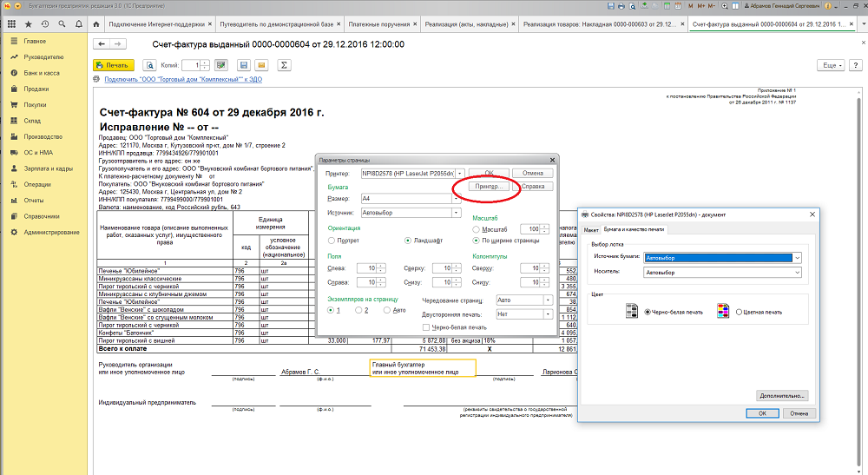Click the print preview magnifier icon
Image resolution: width=868 pixels, height=475 pixels.
pos(149,65)
